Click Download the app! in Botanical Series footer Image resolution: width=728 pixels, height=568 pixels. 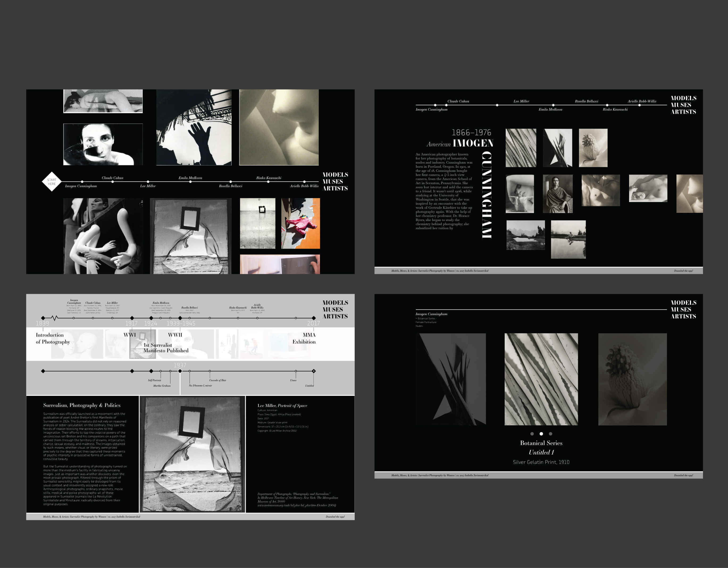(x=683, y=475)
